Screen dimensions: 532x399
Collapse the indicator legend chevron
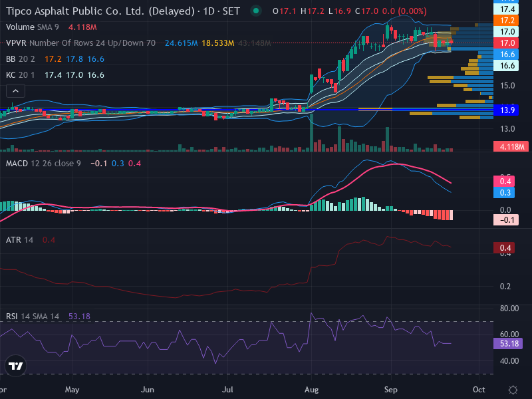tap(15, 91)
